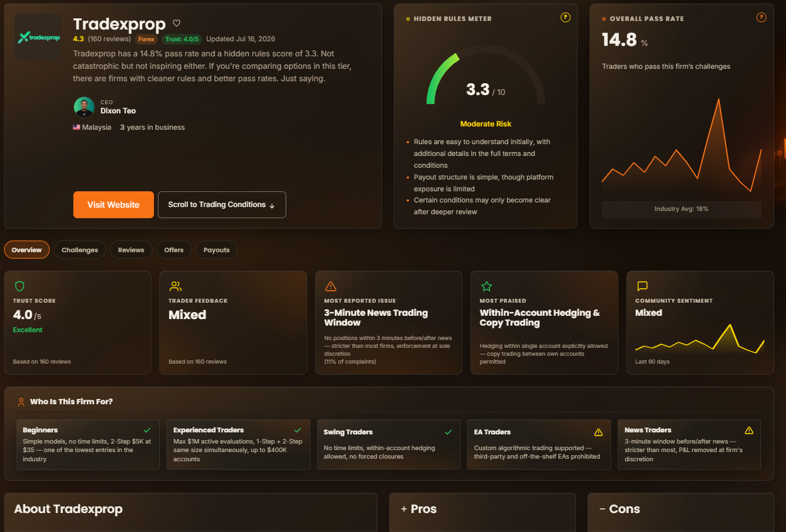The width and height of the screenshot is (786, 532).
Task: Click the community sentiment sparkline chart
Action: point(699,339)
